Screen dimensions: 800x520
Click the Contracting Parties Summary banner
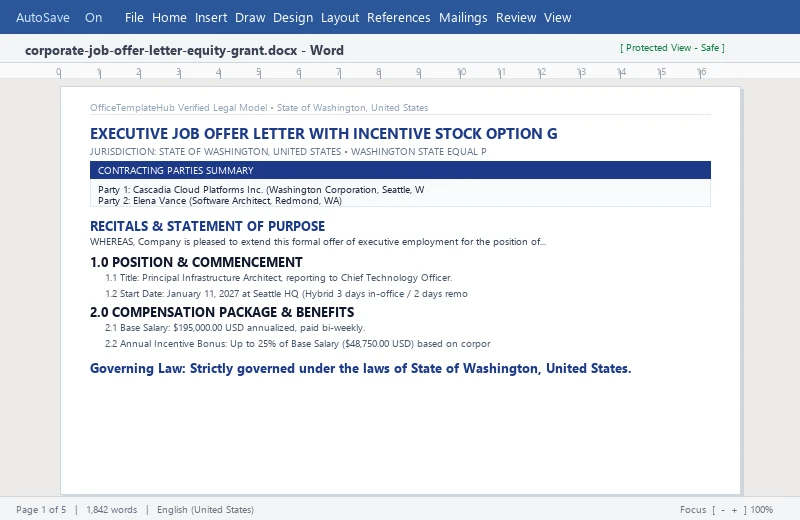[x=400, y=170]
